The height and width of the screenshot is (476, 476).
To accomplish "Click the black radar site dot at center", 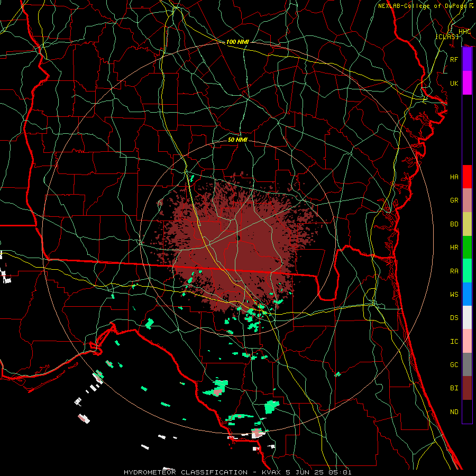I will coord(239,237).
